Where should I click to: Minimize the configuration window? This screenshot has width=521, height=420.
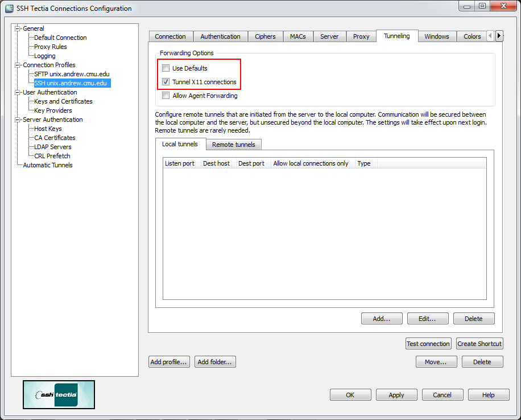click(467, 6)
